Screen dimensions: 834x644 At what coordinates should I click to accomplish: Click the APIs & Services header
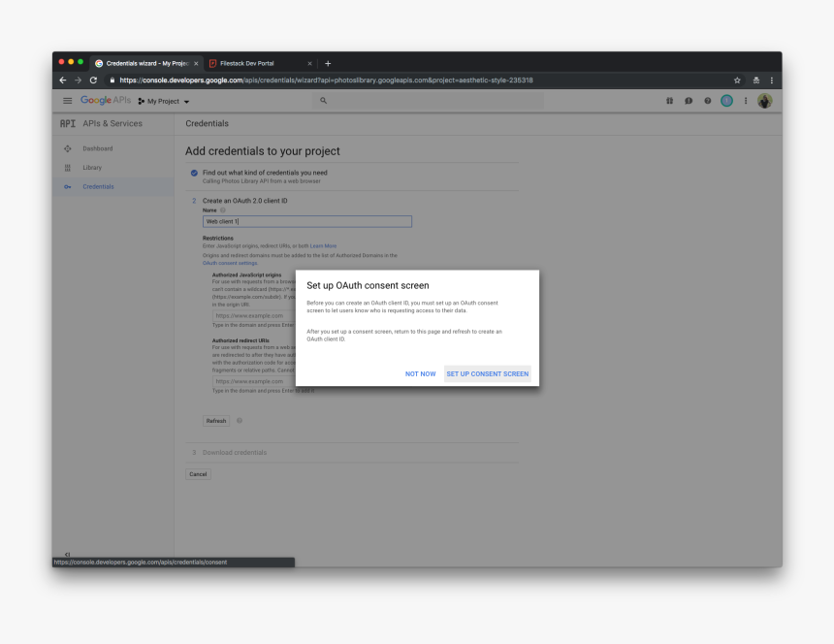pos(112,123)
